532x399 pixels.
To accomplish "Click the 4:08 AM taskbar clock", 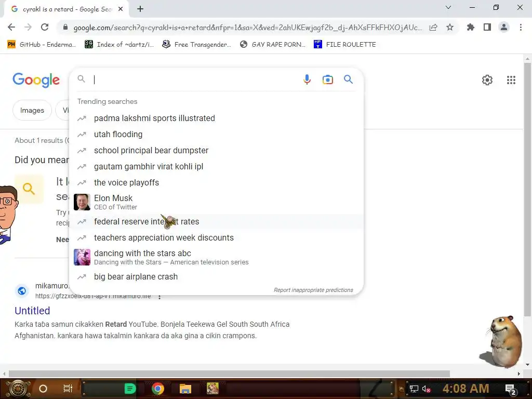I will (465, 389).
